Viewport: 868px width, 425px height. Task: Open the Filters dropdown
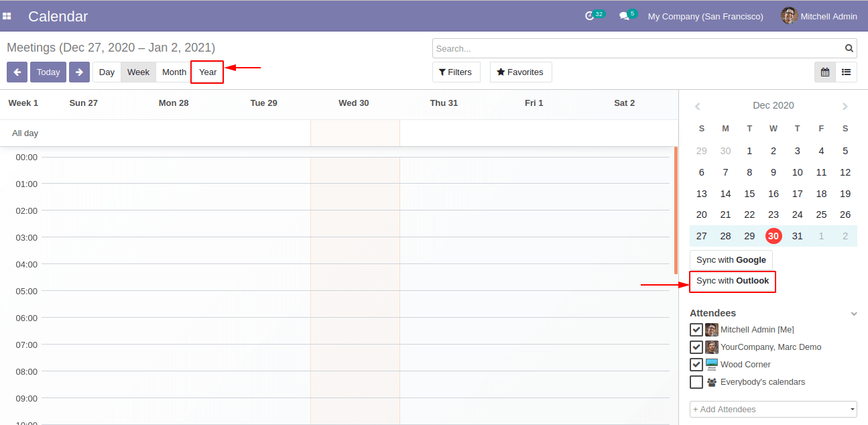[x=456, y=72]
